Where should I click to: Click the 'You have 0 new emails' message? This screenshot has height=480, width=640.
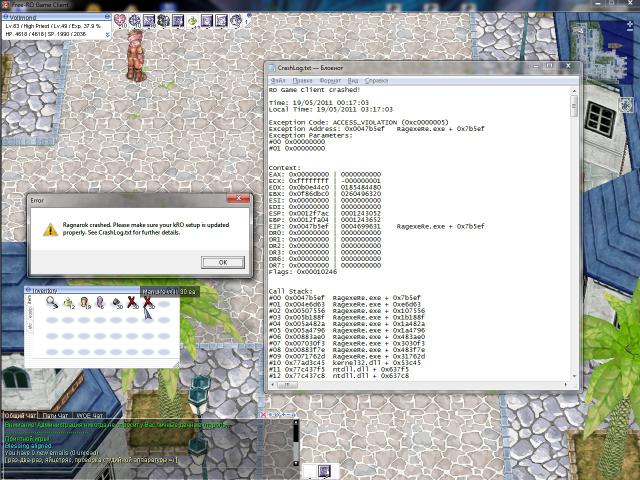click(x=51, y=453)
